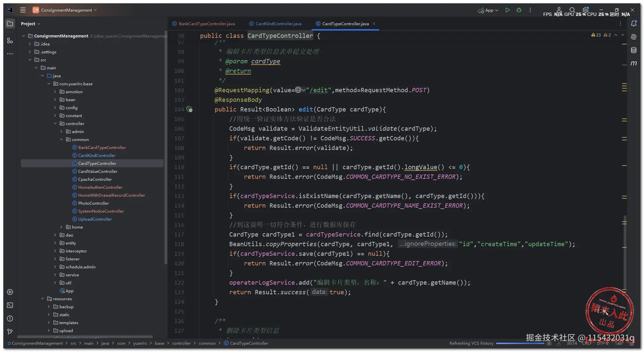
Task: Open HomeWithDrawalRecordController in the tree
Action: [x=108, y=195]
